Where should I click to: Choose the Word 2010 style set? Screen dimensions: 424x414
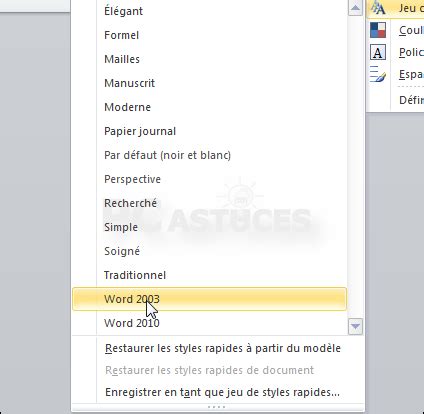[209, 323]
